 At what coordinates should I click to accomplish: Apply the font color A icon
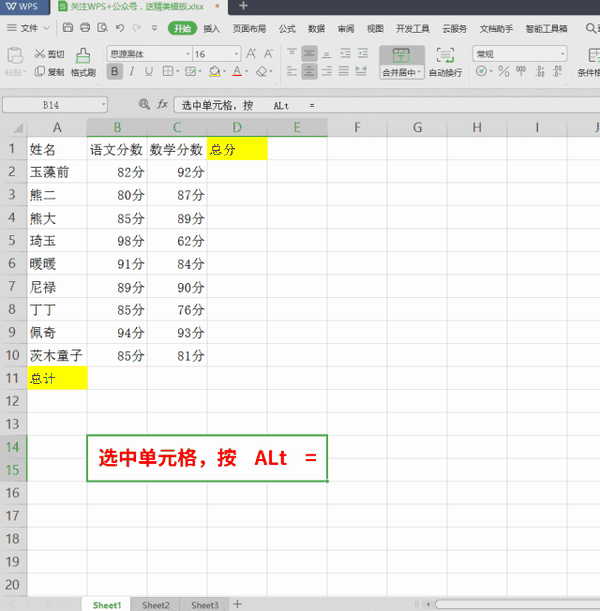pyautogui.click(x=237, y=71)
